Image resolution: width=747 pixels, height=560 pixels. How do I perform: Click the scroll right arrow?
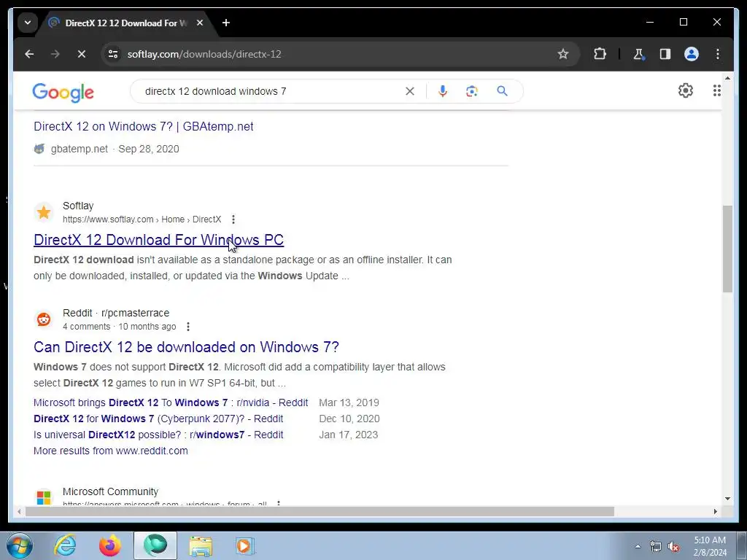click(x=715, y=511)
